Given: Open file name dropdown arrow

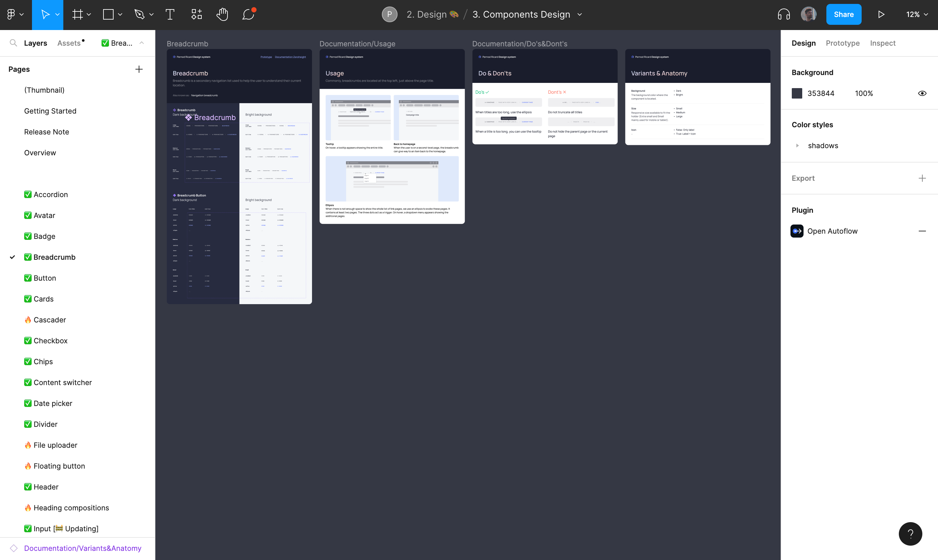Looking at the screenshot, I should [x=580, y=15].
